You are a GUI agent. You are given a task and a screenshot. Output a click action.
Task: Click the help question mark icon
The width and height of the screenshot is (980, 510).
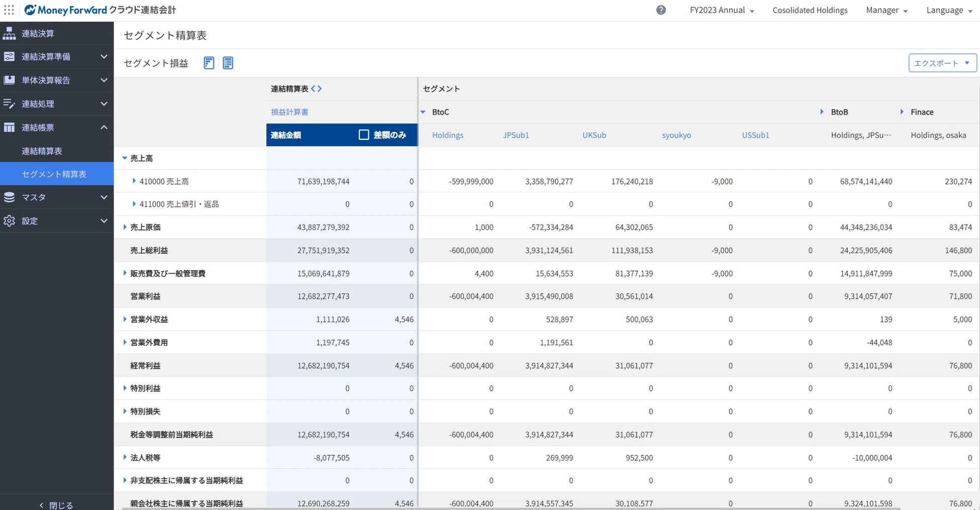pos(661,10)
